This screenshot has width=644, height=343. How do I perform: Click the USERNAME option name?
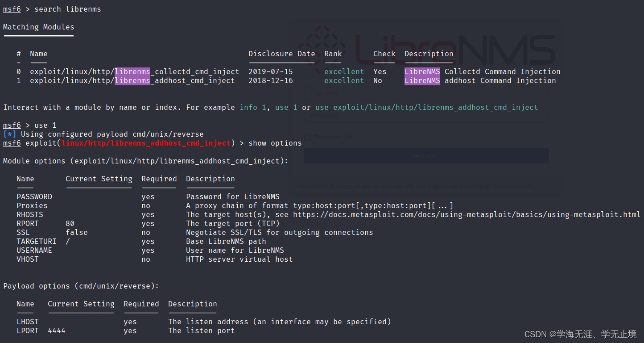coord(34,251)
